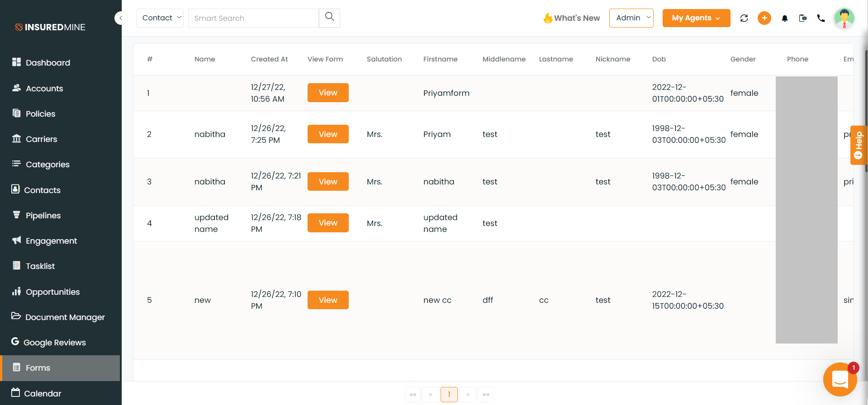Expand the Contact search type dropdown

160,18
